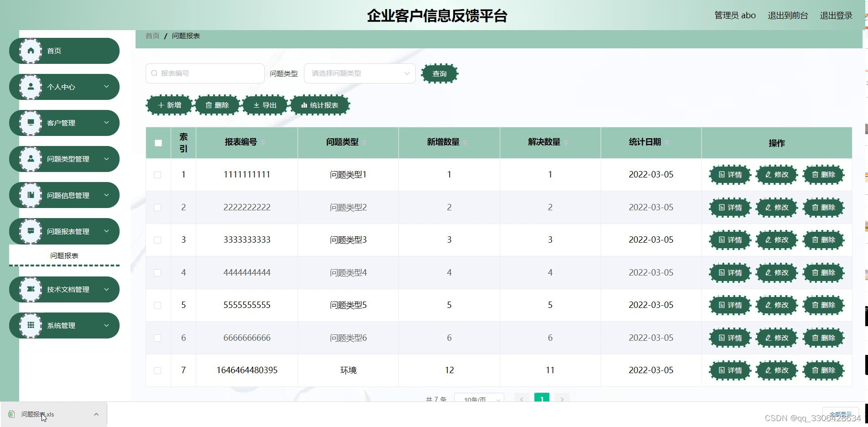Expand the 客户管理 menu chevron

(x=106, y=122)
